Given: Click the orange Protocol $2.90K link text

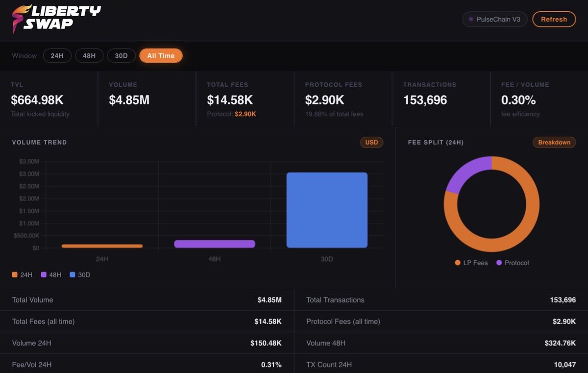Looking at the screenshot, I should [245, 114].
